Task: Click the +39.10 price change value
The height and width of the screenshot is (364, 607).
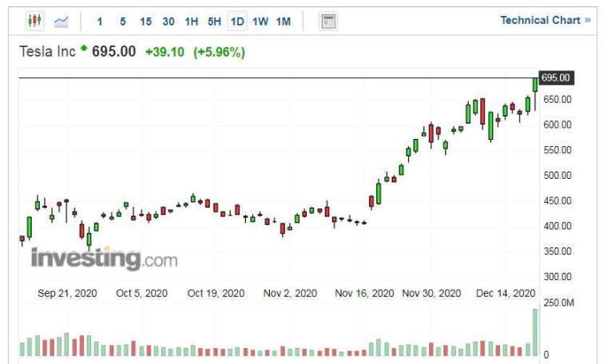Action: tap(165, 52)
